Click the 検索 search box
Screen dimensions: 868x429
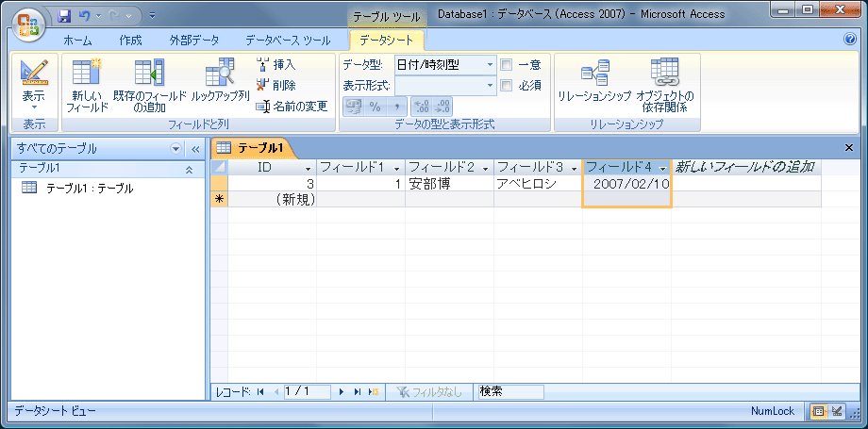pos(511,392)
